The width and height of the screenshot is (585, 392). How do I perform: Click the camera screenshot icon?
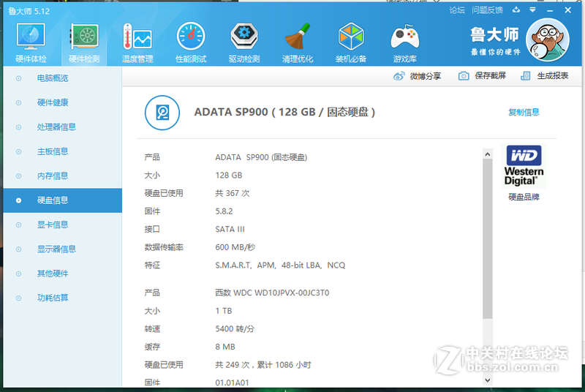(464, 76)
